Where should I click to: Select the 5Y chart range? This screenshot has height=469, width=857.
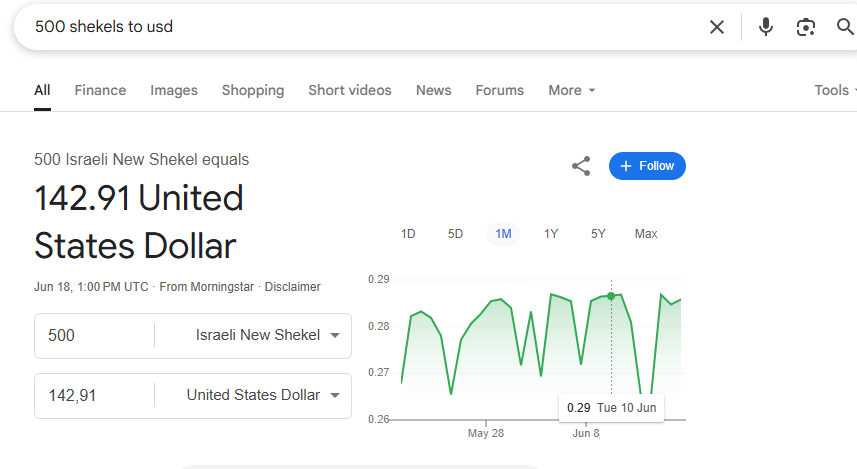pyautogui.click(x=598, y=234)
